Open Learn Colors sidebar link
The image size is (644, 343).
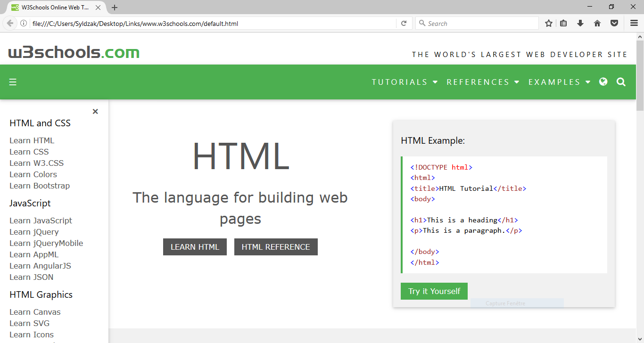[x=33, y=174]
